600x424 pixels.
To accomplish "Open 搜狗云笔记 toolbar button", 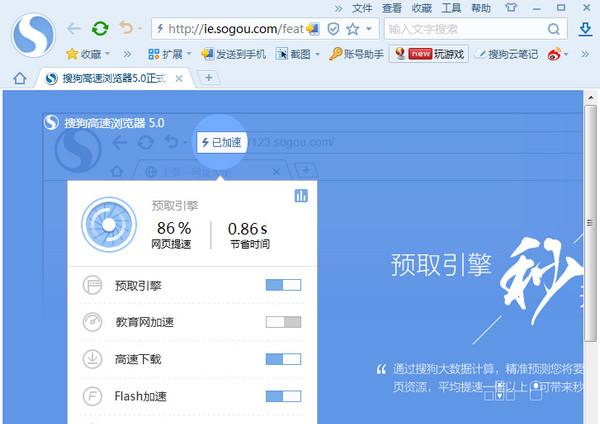I will (x=506, y=54).
